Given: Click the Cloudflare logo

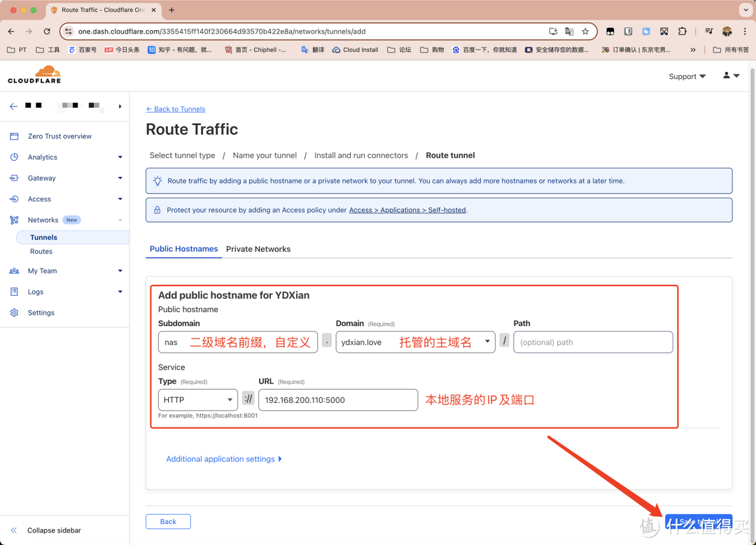Looking at the screenshot, I should [35, 75].
